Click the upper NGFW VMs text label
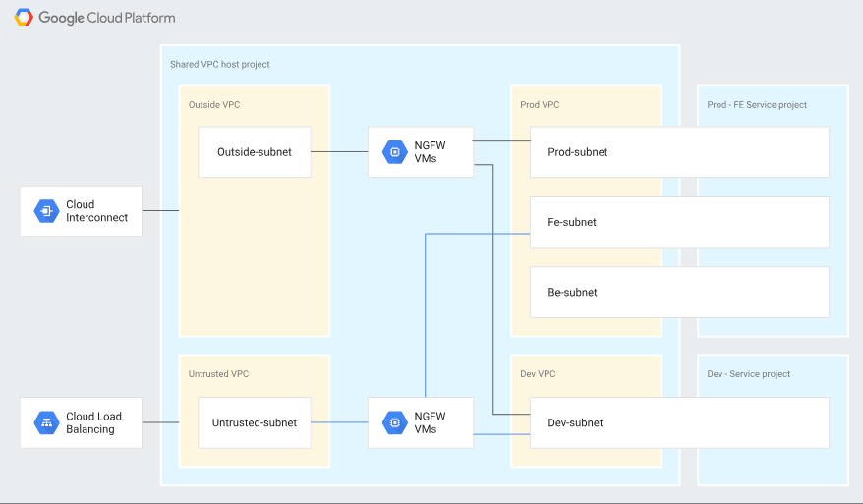 [430, 152]
